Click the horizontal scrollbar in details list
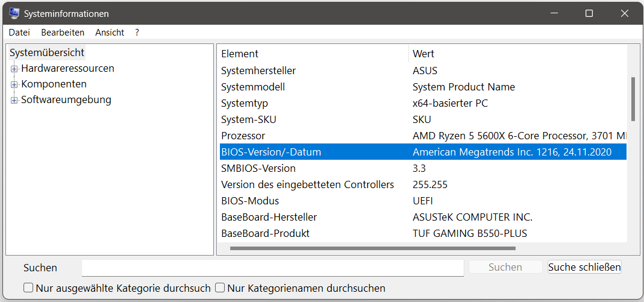The width and height of the screenshot is (644, 302). coord(372,248)
